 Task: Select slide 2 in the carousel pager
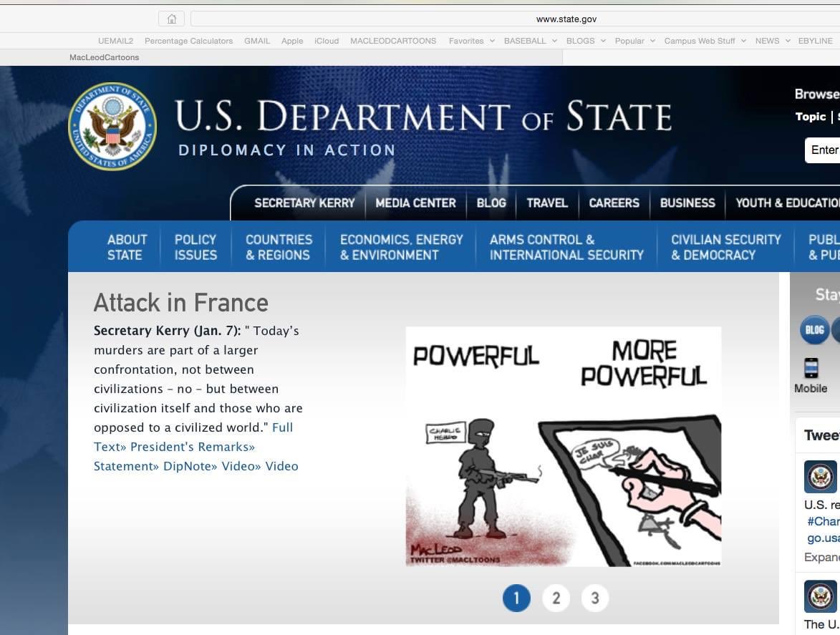pyautogui.click(x=556, y=598)
